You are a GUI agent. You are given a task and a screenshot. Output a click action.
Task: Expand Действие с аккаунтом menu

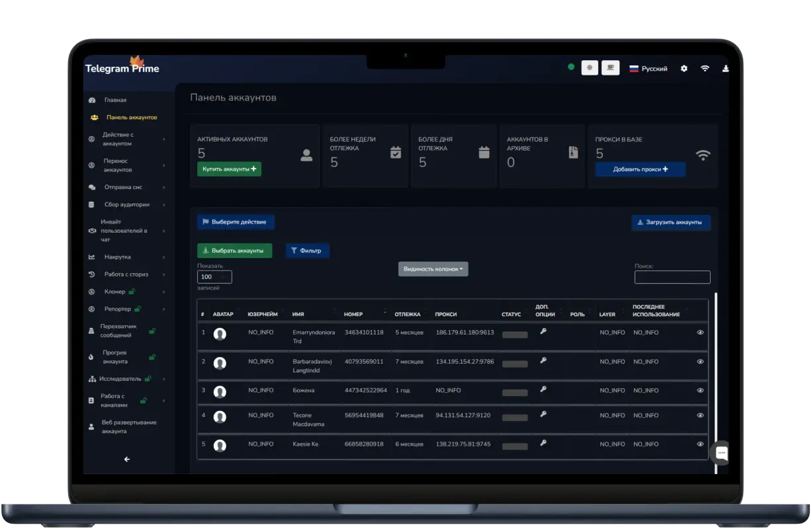click(x=126, y=140)
